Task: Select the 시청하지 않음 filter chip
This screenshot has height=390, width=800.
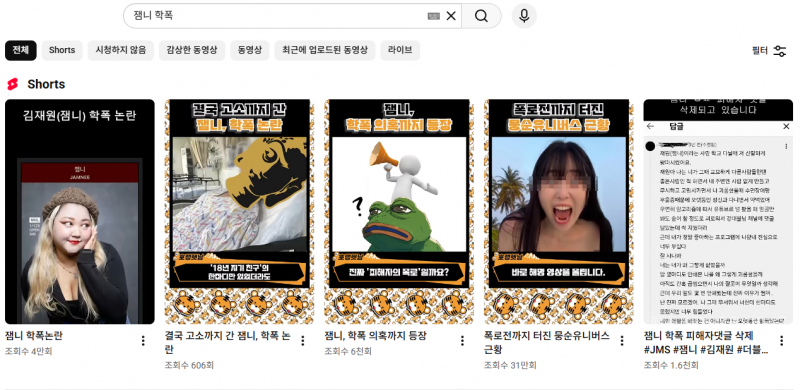Action: 121,51
